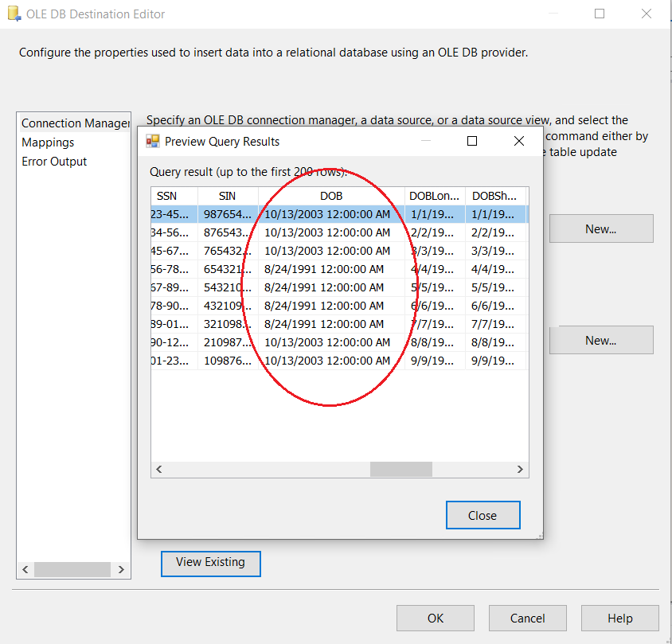Open Help for the destination editor

click(x=619, y=619)
